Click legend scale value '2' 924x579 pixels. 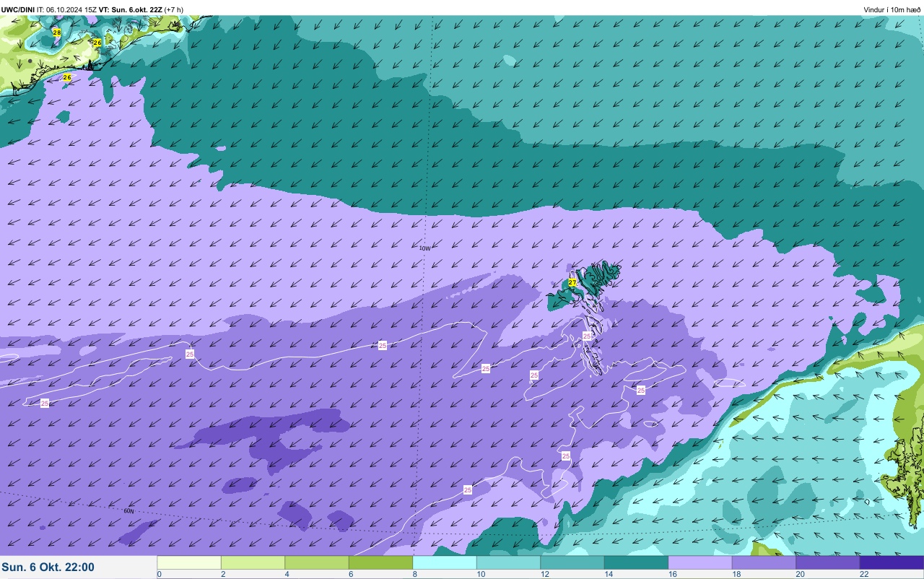[223, 575]
